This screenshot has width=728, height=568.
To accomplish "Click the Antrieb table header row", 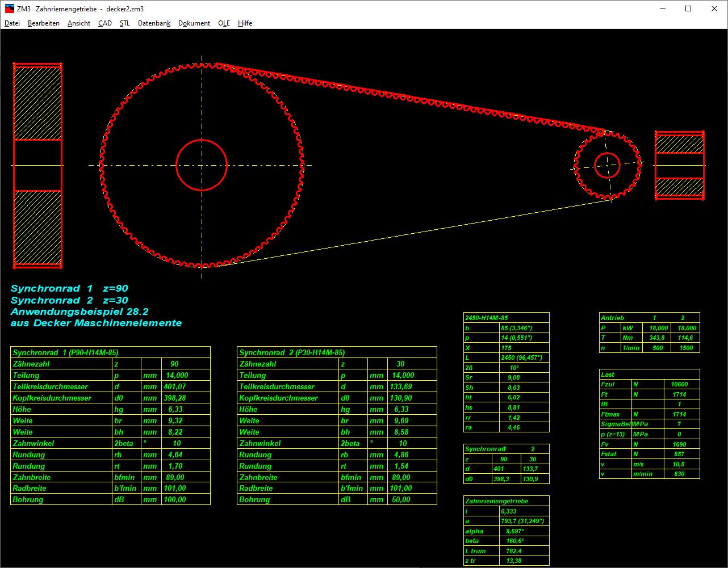I will 649,318.
